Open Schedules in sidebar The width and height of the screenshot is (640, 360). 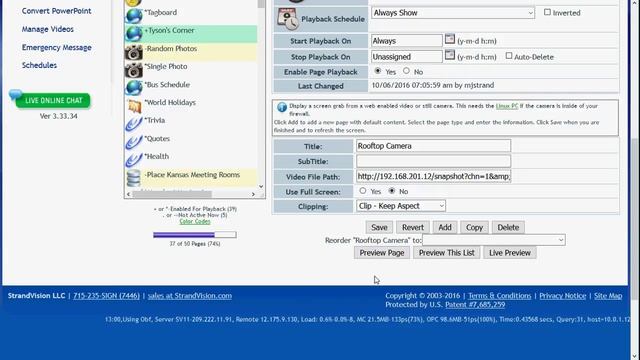[x=39, y=65]
